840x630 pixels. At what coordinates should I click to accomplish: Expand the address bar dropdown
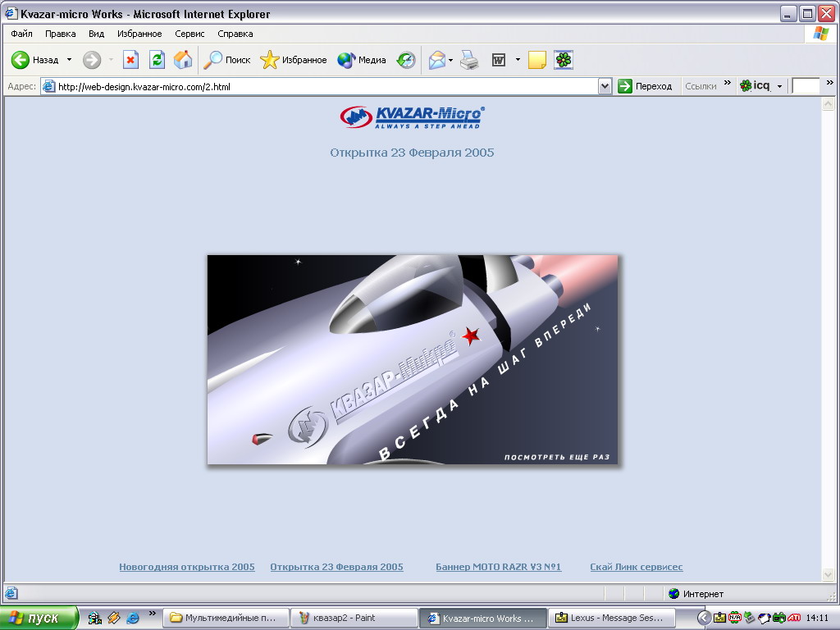click(605, 86)
